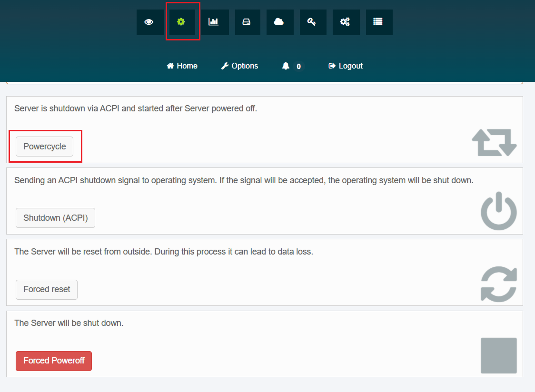
Task: Click the large gray stop square graphic
Action: coord(498,355)
